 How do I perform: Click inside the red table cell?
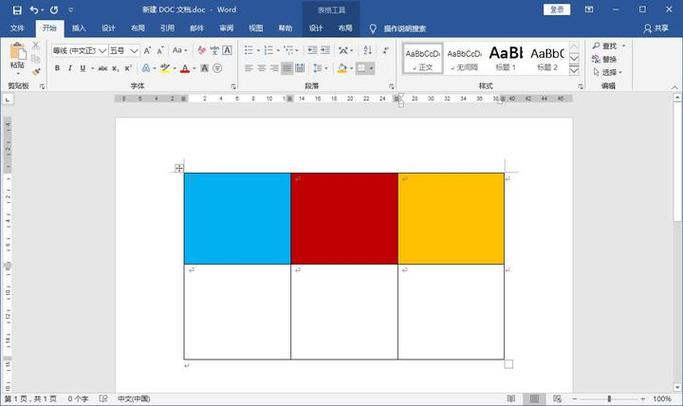point(344,219)
